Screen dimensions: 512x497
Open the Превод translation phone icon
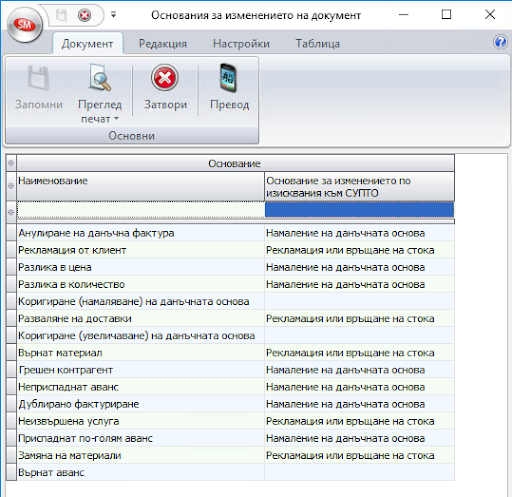(228, 78)
